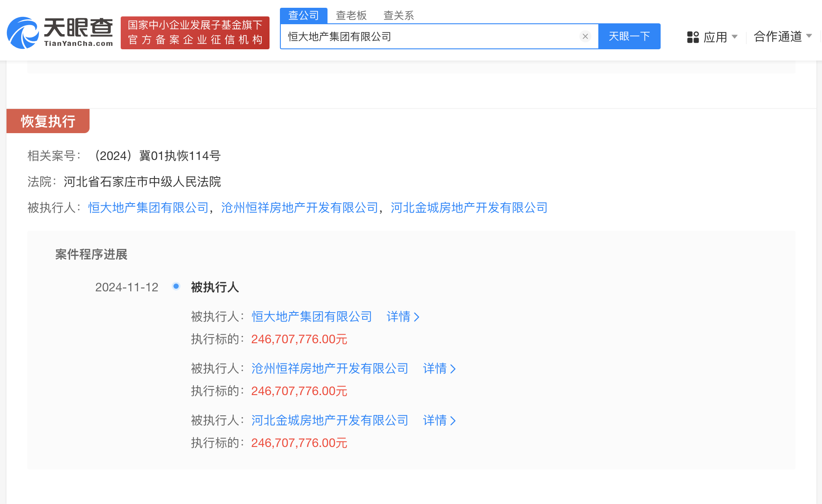The width and height of the screenshot is (822, 504).
Task: Click the 执行标的 amount under 河北金城房地产开发有限公司
Action: point(299,443)
